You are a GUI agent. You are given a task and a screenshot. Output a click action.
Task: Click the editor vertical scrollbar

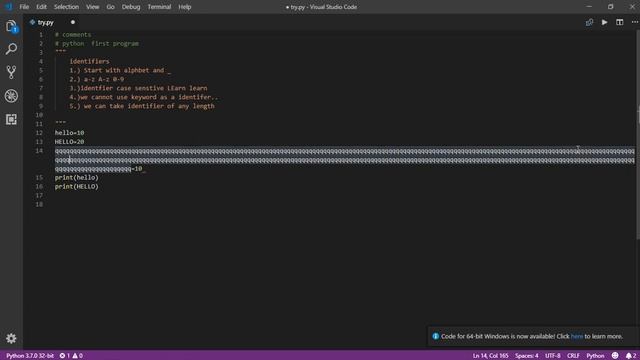click(x=638, y=135)
